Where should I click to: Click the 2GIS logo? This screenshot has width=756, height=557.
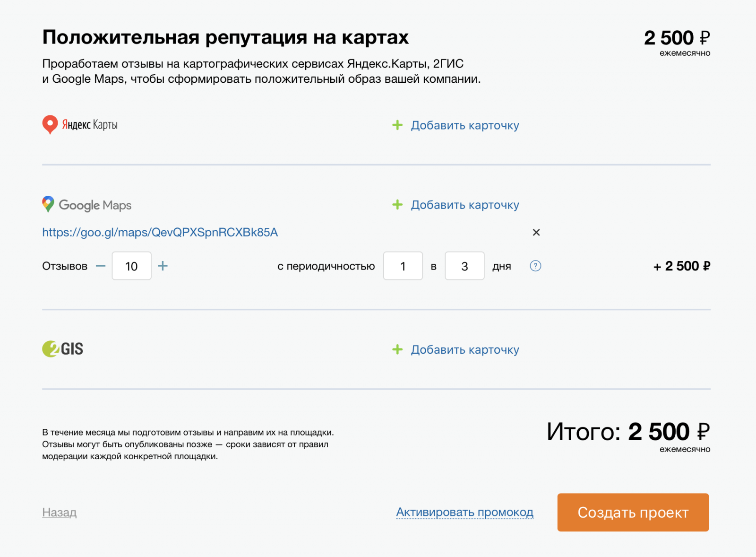click(x=63, y=349)
